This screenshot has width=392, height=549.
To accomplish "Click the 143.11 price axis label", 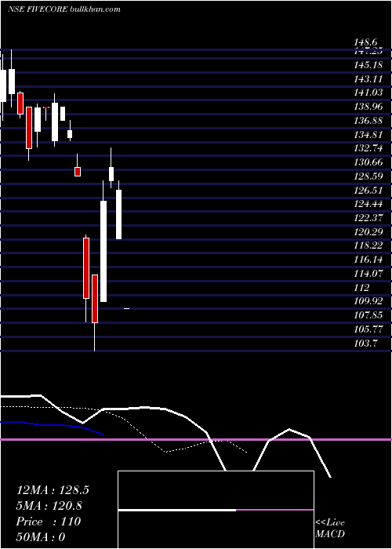I will (x=368, y=78).
